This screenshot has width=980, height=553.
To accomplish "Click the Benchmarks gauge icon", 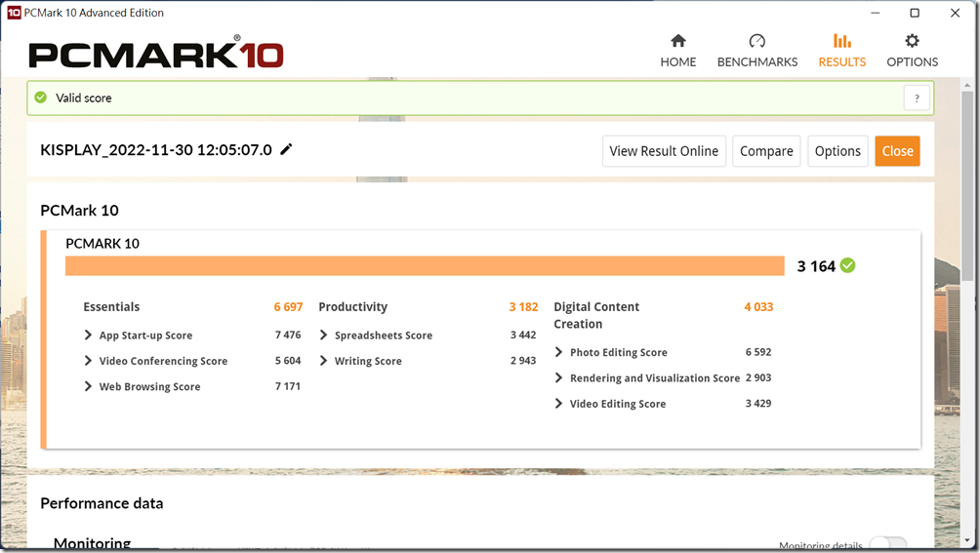I will coord(756,41).
